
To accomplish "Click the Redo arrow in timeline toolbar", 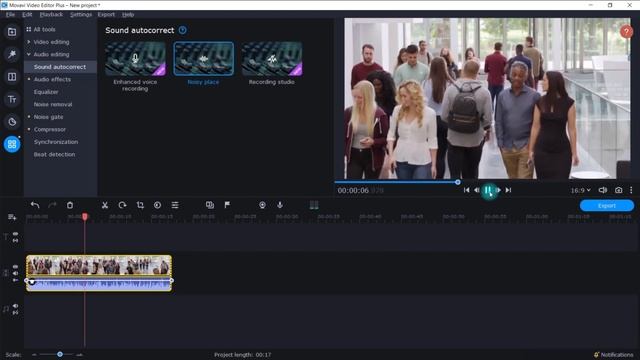I will (52, 205).
